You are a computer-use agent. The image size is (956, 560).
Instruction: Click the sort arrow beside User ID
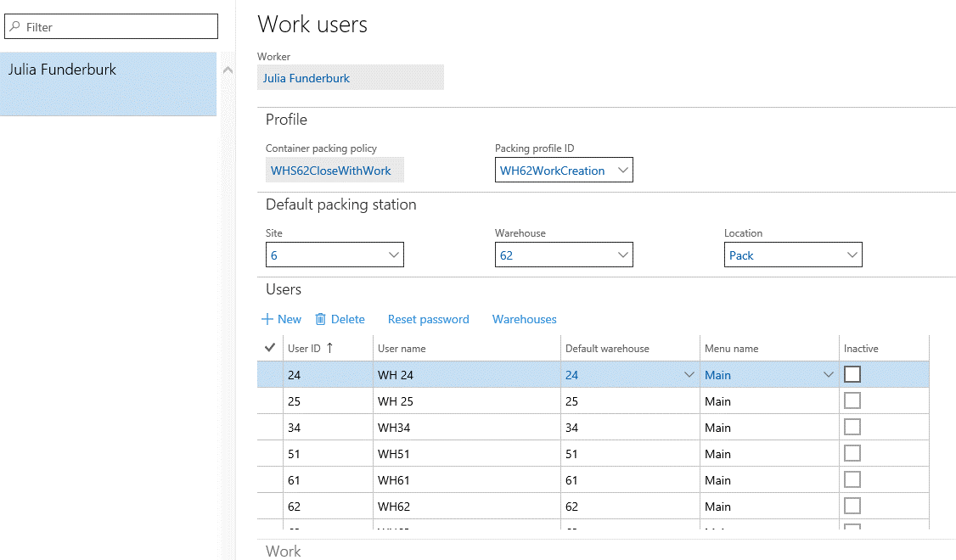click(329, 348)
